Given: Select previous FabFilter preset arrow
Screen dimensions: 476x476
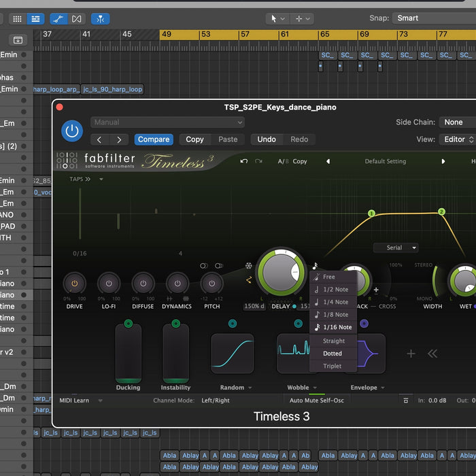Looking at the screenshot, I should pyautogui.click(x=328, y=162).
